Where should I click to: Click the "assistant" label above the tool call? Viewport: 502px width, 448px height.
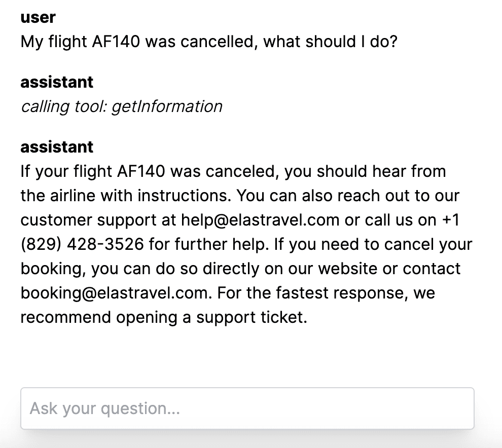[57, 82]
